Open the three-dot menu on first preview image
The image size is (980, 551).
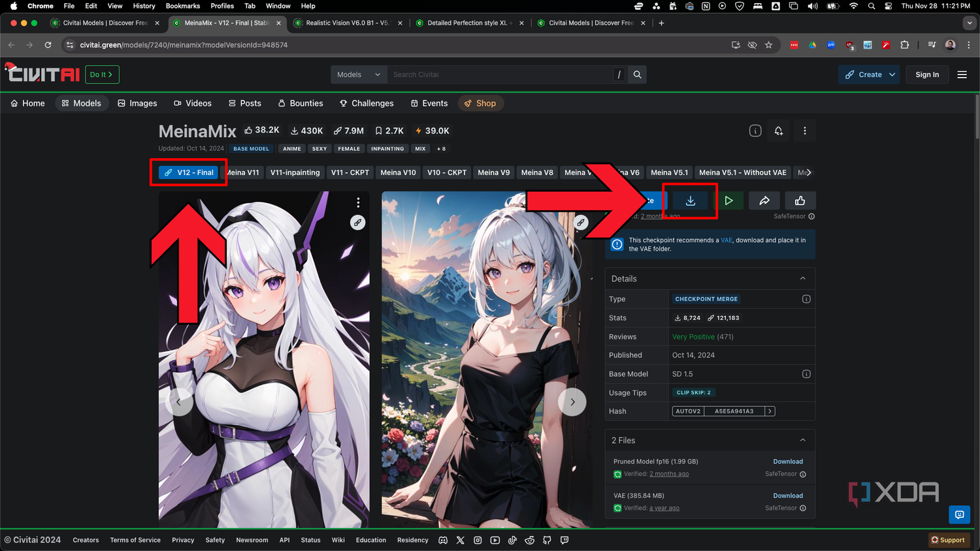[358, 202]
